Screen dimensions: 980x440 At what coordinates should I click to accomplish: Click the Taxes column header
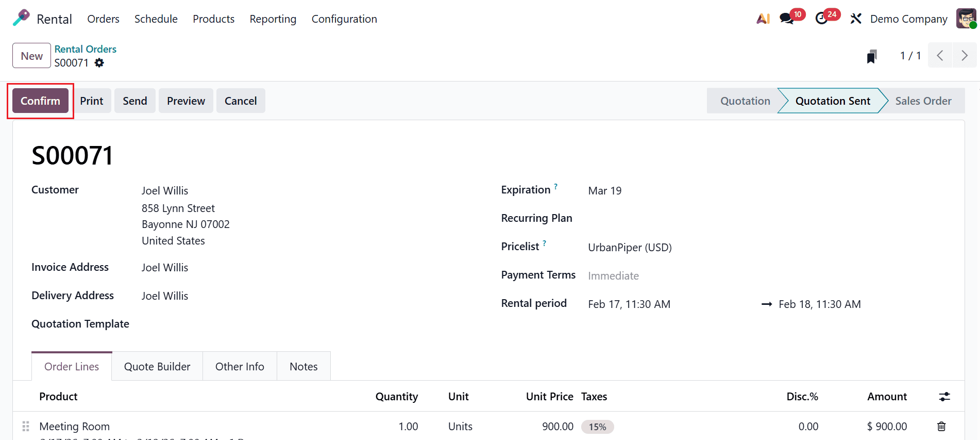[x=594, y=396]
